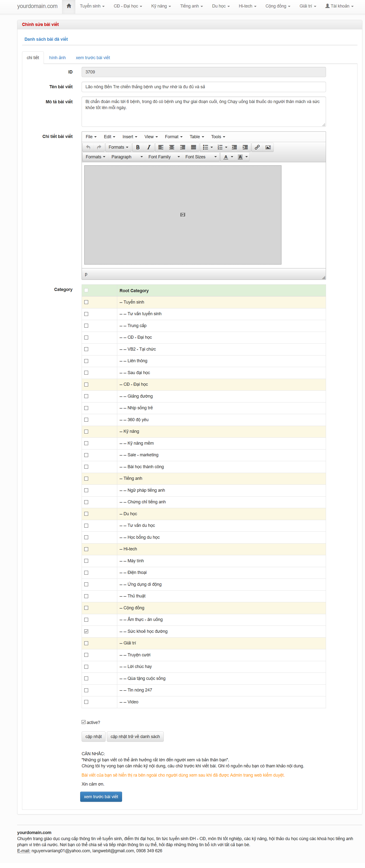This screenshot has height=868, width=365.
Task: Open Formats dropdown beside redo button
Action: coord(118,147)
